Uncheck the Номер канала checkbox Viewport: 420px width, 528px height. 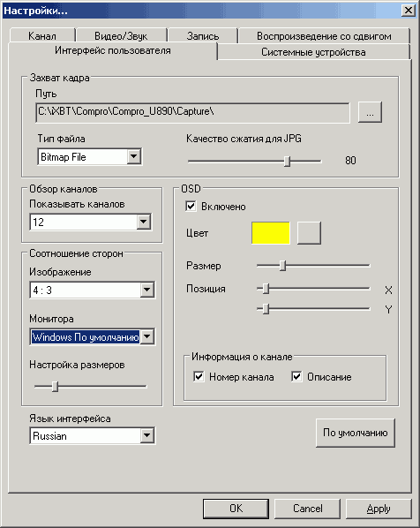coord(199,376)
